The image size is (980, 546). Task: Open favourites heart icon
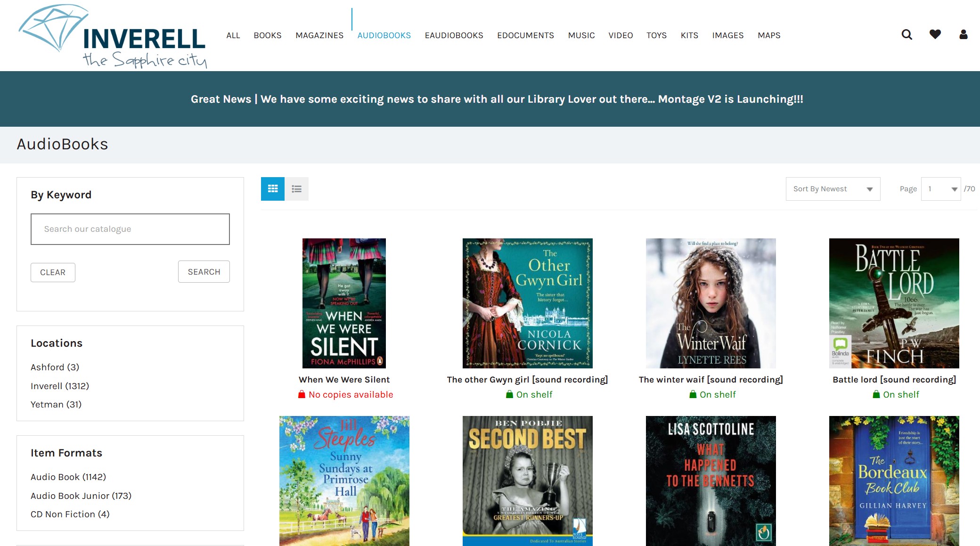point(935,34)
